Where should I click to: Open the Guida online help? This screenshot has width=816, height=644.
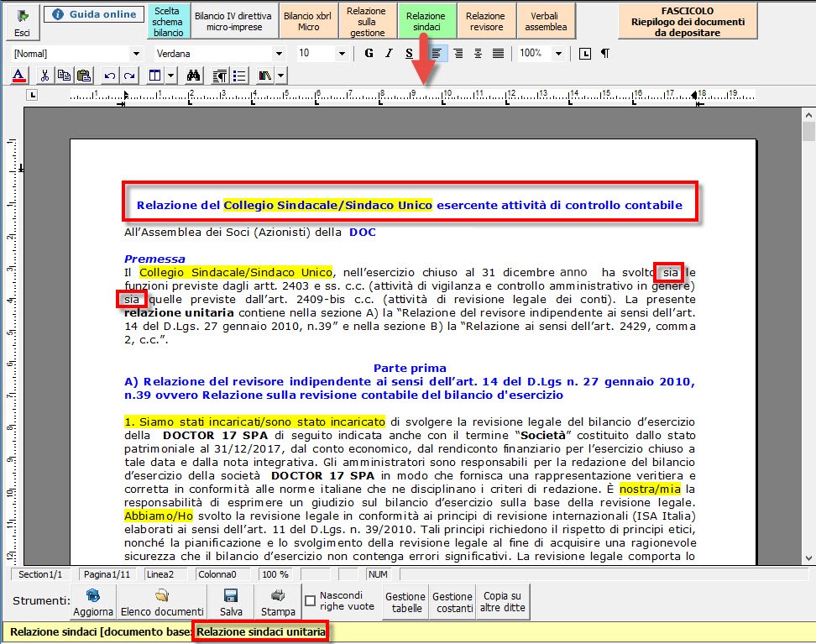(x=94, y=14)
